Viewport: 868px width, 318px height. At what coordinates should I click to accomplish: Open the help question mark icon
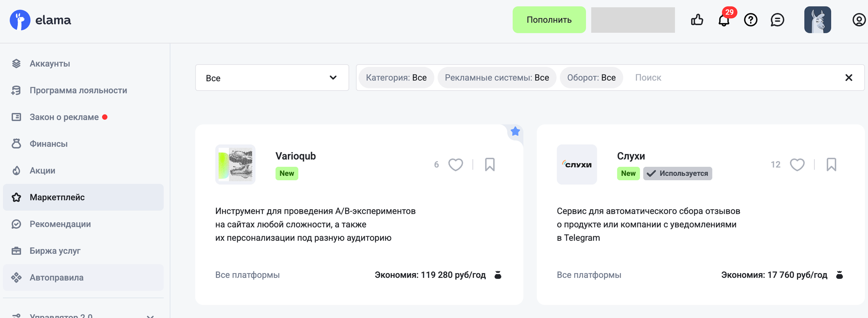751,20
